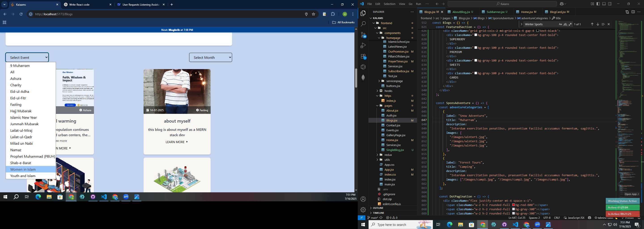Close the find widget
Viewport: 644px width, 229px height.
[609, 24]
